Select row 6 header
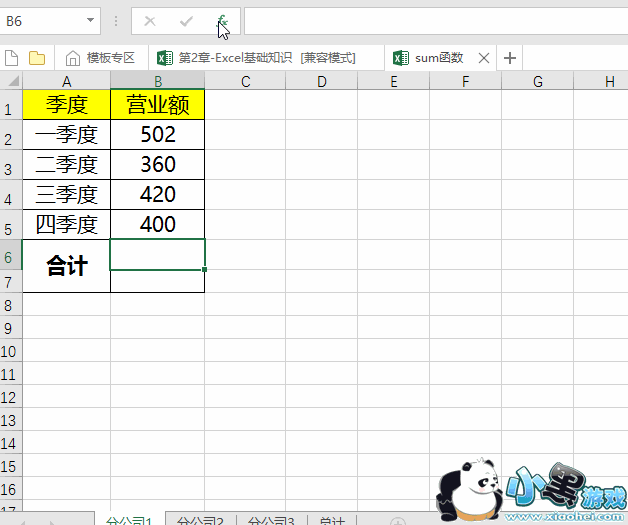 tap(9, 255)
